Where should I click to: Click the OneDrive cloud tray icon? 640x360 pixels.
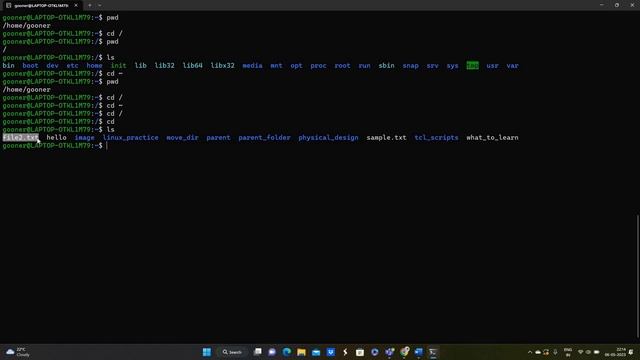pyautogui.click(x=538, y=352)
